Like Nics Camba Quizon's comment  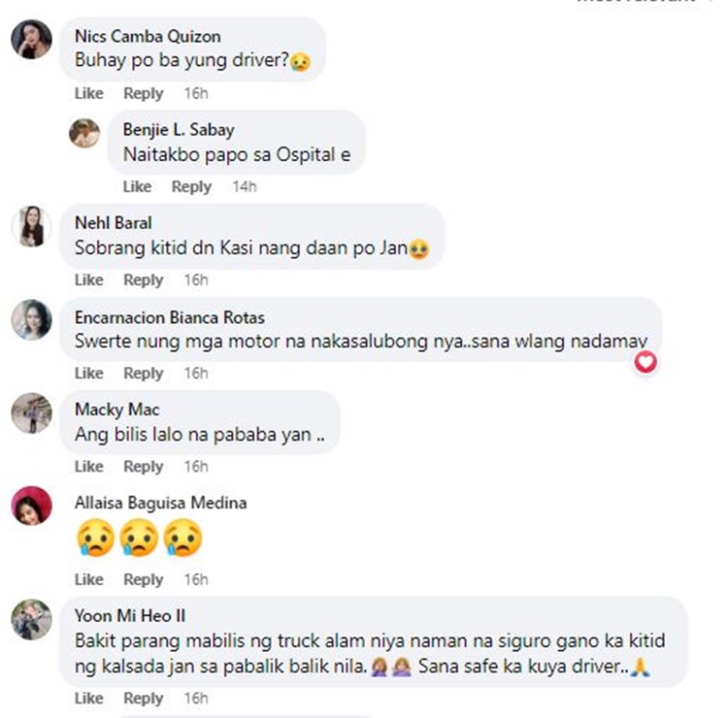coord(89,93)
